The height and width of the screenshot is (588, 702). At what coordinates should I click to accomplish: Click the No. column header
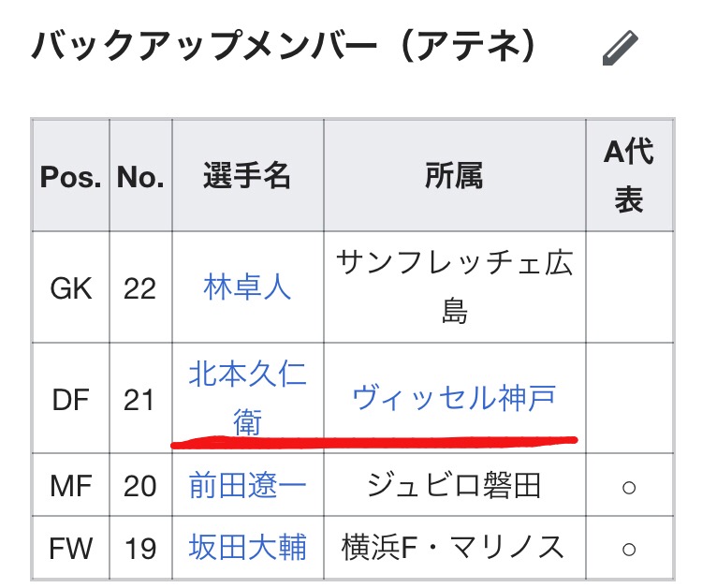(140, 176)
